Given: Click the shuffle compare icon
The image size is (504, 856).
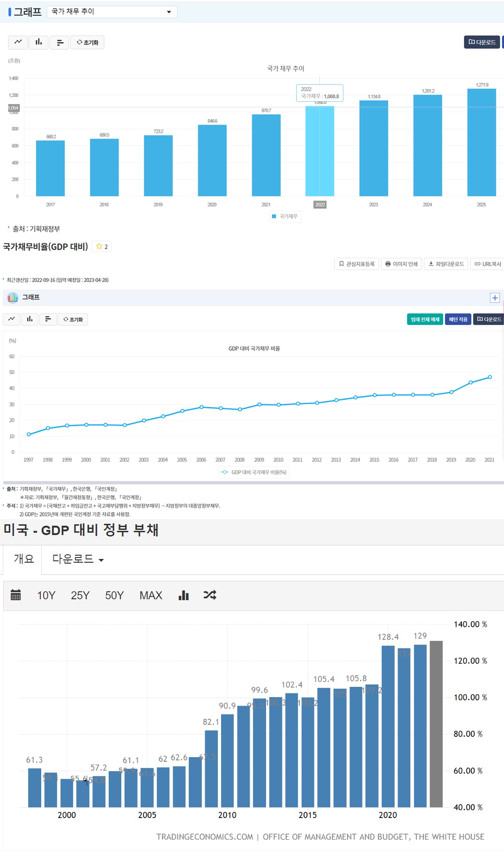Looking at the screenshot, I should click(210, 595).
